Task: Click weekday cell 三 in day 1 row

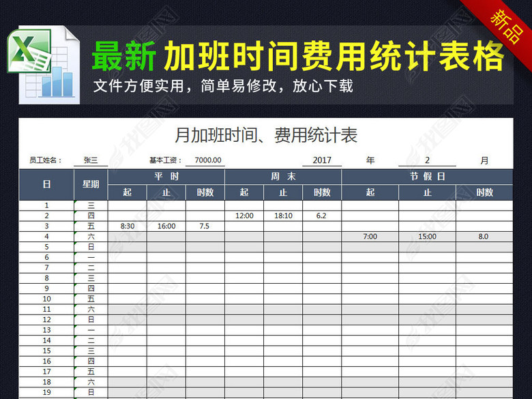Action: pyautogui.click(x=91, y=205)
